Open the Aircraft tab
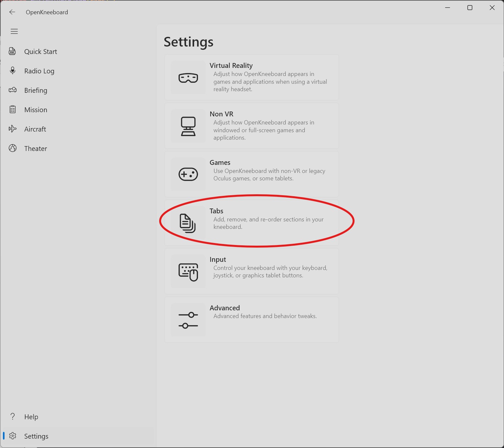Viewport: 504px width, 448px height. point(78,129)
